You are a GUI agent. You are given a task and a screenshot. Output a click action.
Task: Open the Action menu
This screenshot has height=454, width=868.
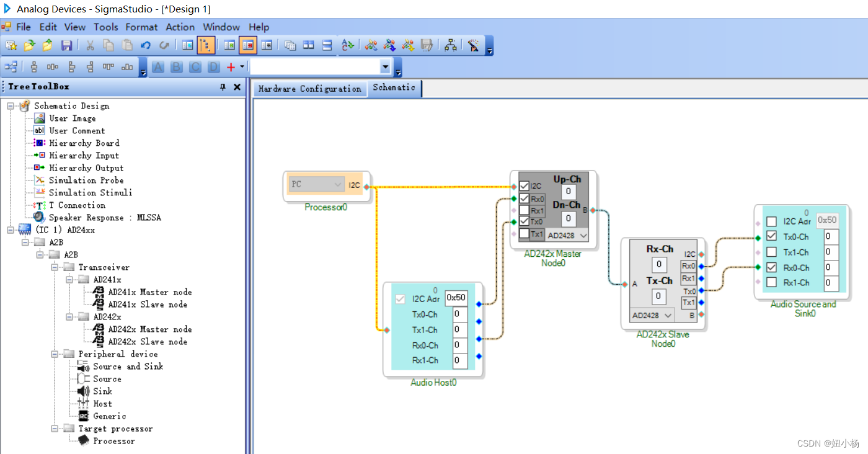(x=180, y=27)
